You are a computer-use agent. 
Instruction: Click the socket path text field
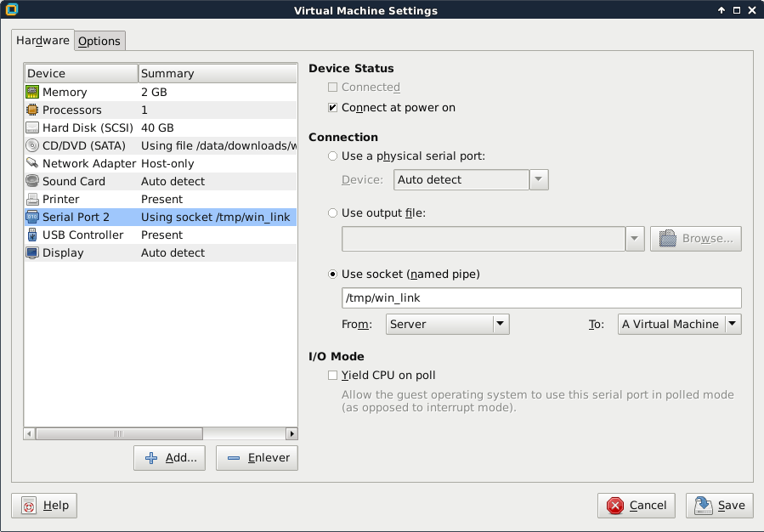540,298
